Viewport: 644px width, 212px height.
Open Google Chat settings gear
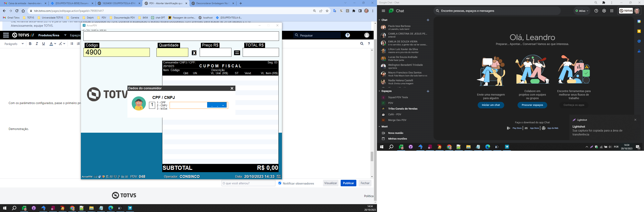tap(604, 11)
